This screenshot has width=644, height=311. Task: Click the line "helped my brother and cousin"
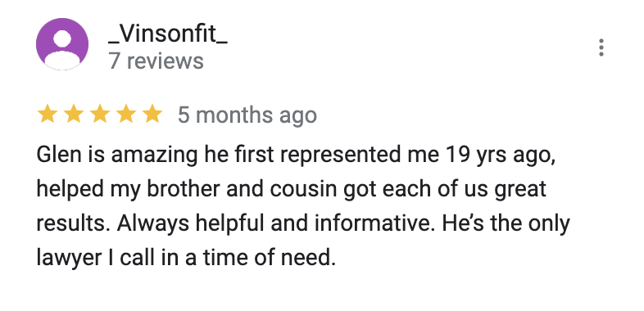tap(292, 190)
